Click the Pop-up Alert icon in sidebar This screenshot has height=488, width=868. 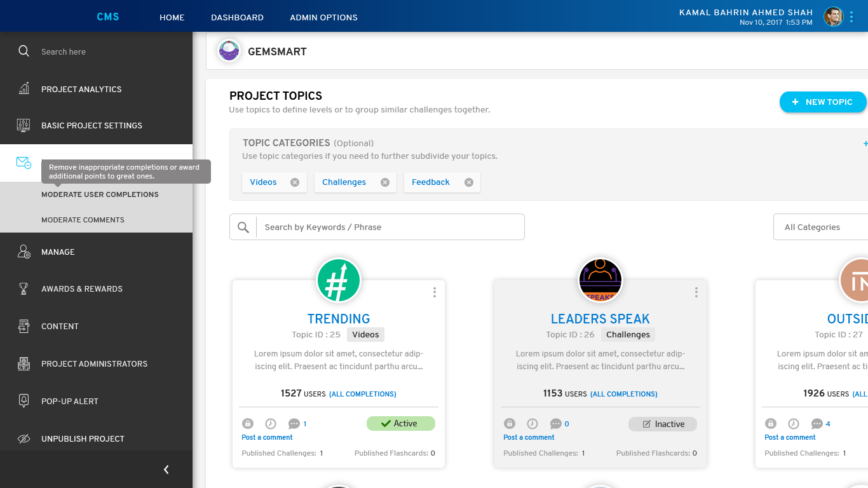(x=24, y=401)
